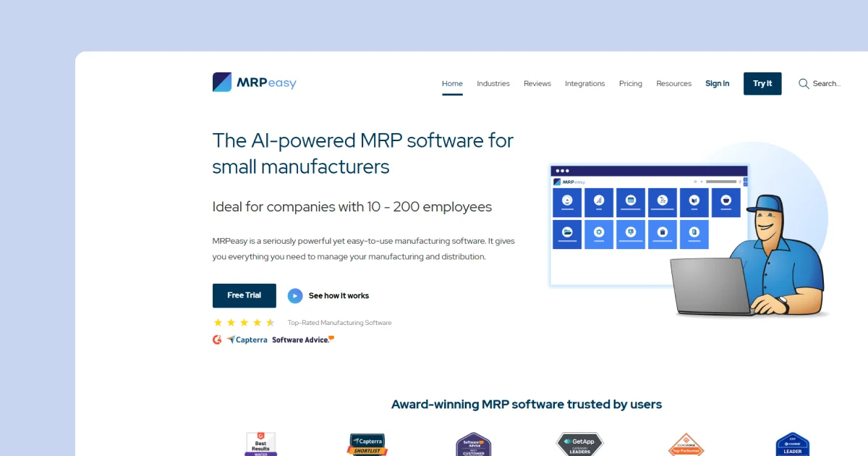
Task: Open the Software Advice Customer badge
Action: click(474, 444)
